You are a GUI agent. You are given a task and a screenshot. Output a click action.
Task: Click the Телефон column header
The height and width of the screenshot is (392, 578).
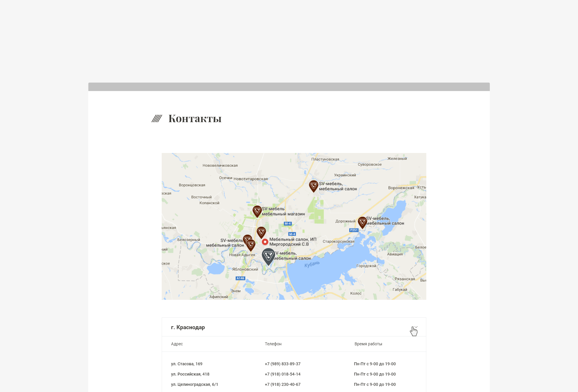pos(273,344)
